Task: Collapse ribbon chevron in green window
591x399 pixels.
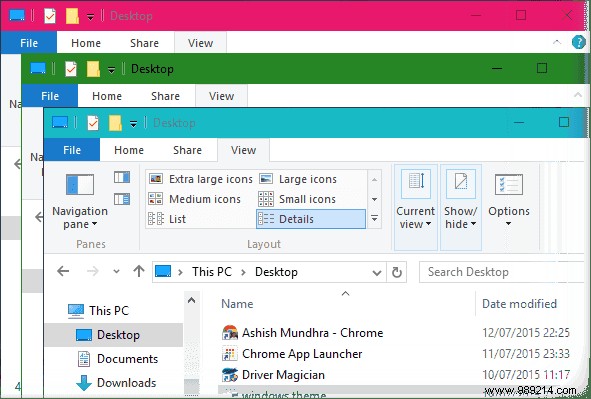Action: coord(578,95)
